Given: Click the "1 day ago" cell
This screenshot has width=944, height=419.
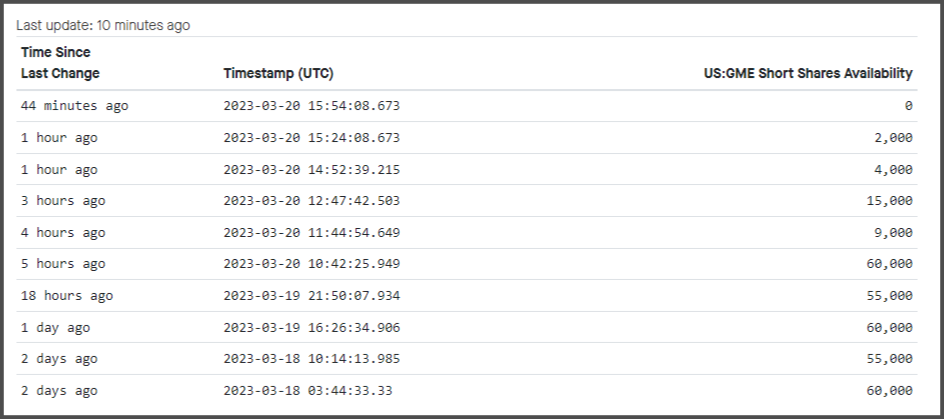Looking at the screenshot, I should click(x=55, y=328).
